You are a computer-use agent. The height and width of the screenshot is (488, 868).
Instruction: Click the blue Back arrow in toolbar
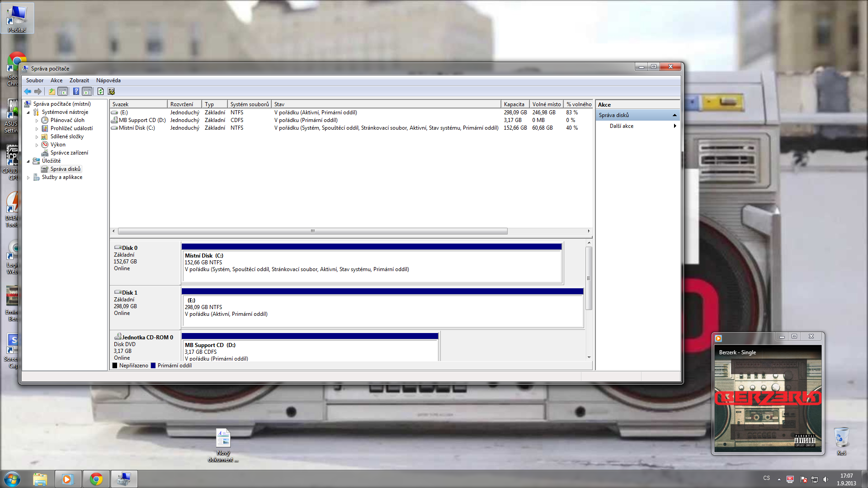pos(28,92)
